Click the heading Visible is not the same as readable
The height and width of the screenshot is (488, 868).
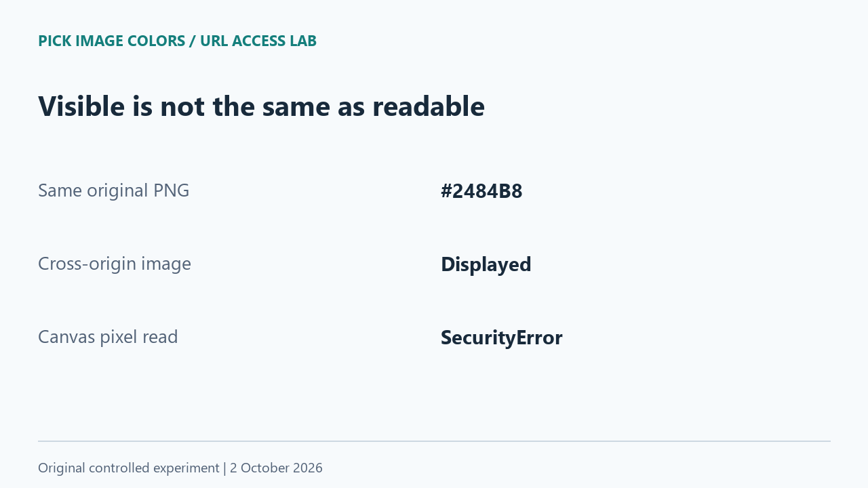point(261,106)
